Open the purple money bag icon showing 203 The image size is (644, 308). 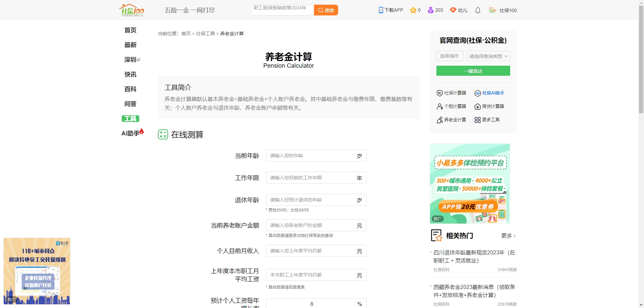(x=430, y=10)
